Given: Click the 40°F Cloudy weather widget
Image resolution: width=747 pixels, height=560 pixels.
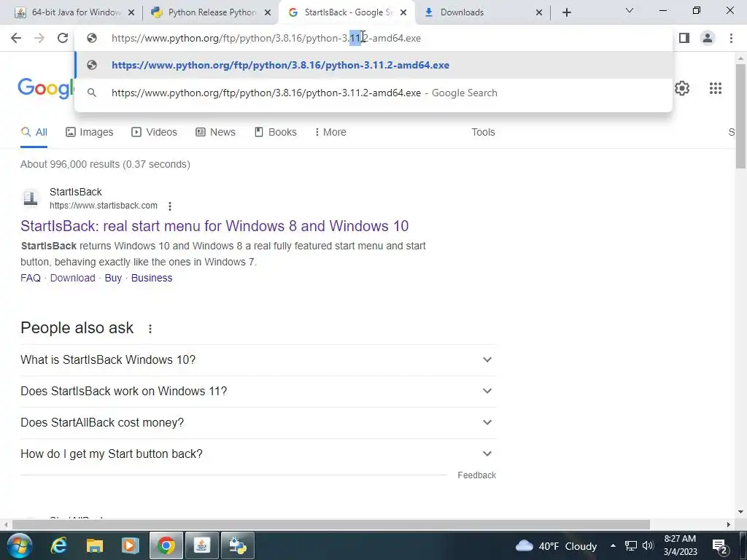Looking at the screenshot, I should (x=557, y=546).
